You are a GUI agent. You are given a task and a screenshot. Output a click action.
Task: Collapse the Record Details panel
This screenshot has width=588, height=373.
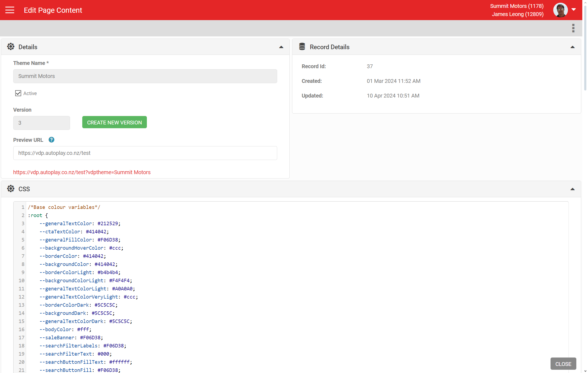click(x=573, y=47)
